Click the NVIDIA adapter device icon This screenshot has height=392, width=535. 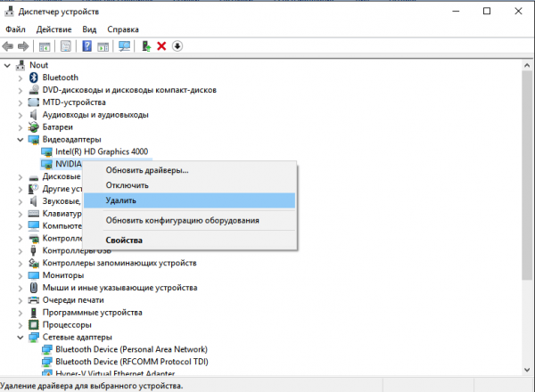[46, 164]
